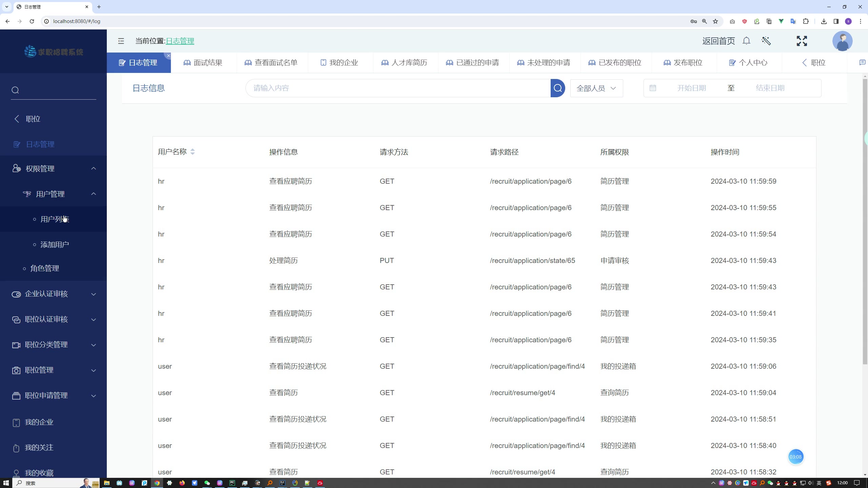This screenshot has height=488, width=868.
Task: Click the magic wand theme icon
Action: [x=766, y=41]
